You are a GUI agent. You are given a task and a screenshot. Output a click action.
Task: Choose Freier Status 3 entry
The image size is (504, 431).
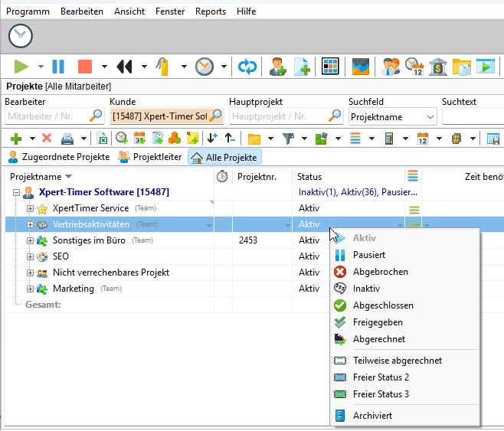pyautogui.click(x=405, y=394)
